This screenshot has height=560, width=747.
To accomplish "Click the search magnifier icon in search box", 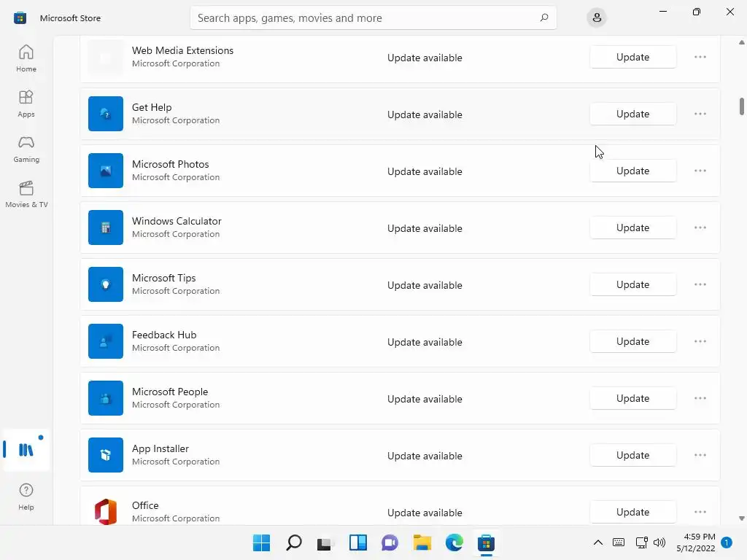I will pyautogui.click(x=544, y=17).
